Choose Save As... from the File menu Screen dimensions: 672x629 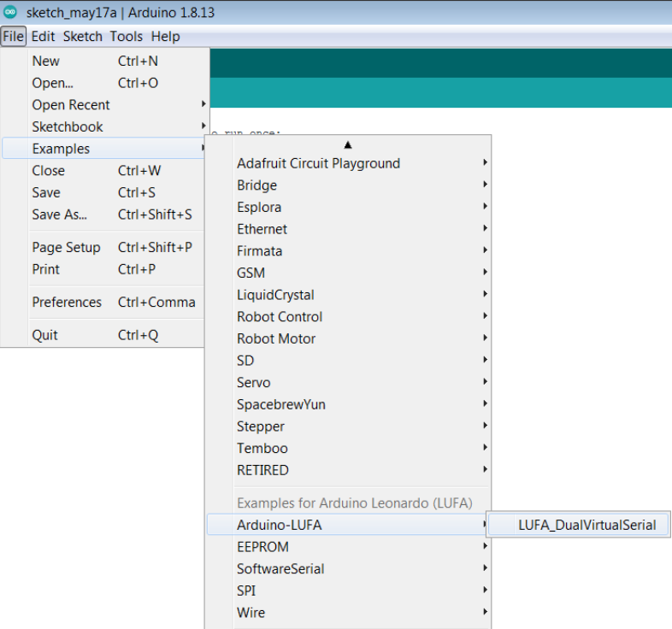click(x=103, y=215)
